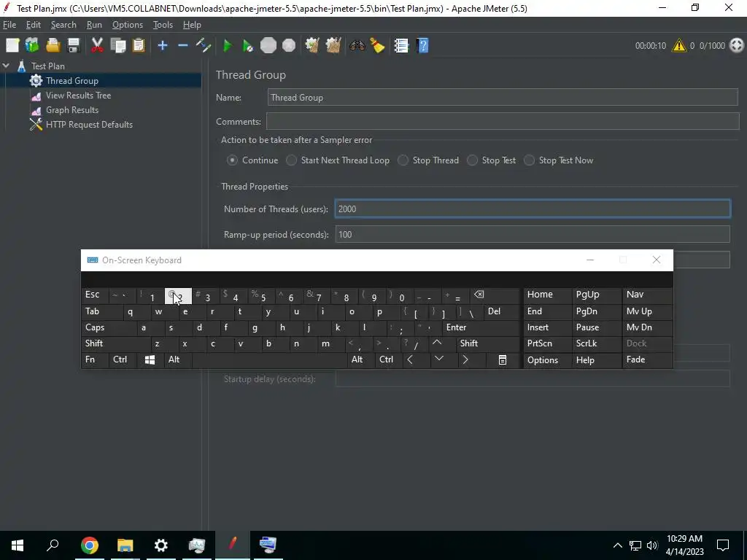Image resolution: width=747 pixels, height=560 pixels.
Task: Open the Run menu
Action: pos(94,25)
